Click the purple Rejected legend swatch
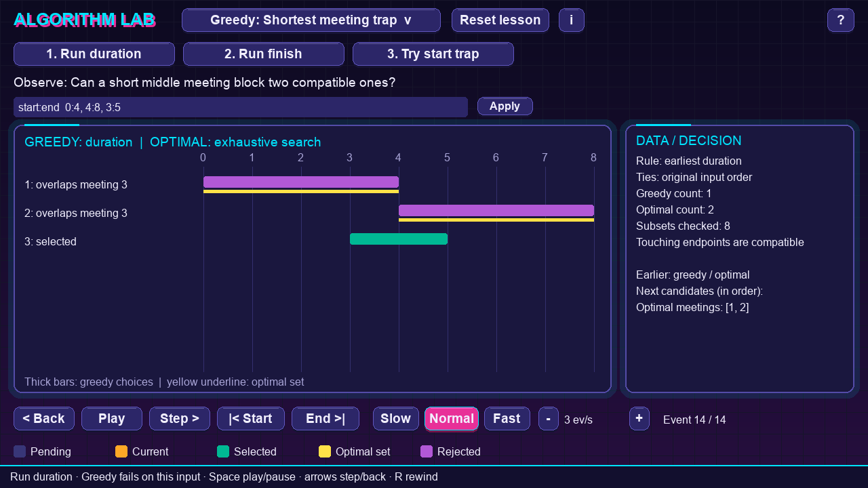The image size is (868, 488). [x=427, y=451]
